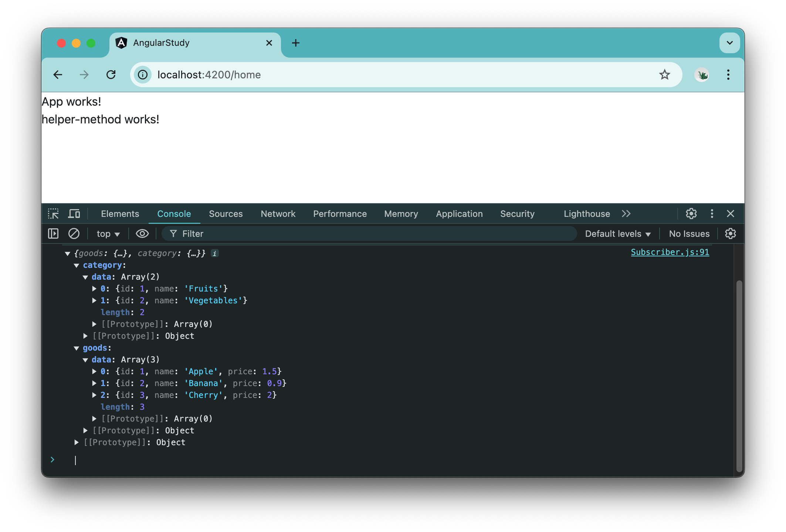
Task: Toggle the device emulation toolbar
Action: pyautogui.click(x=74, y=214)
